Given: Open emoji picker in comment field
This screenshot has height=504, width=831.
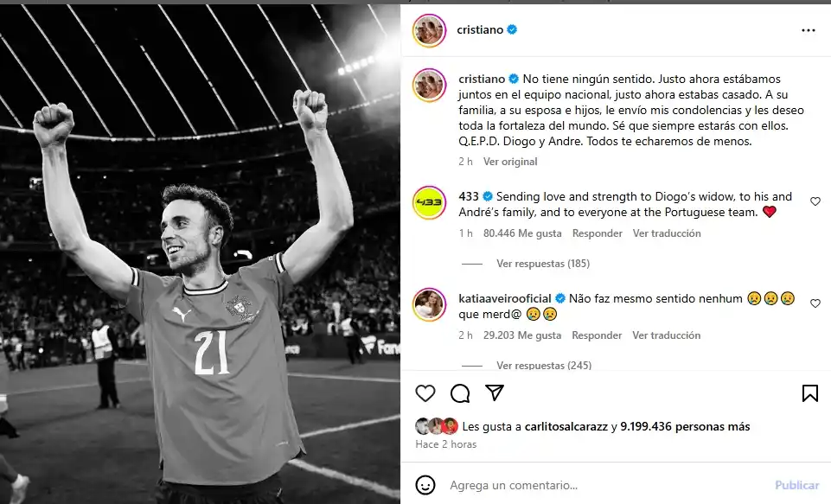Looking at the screenshot, I should click(x=425, y=485).
